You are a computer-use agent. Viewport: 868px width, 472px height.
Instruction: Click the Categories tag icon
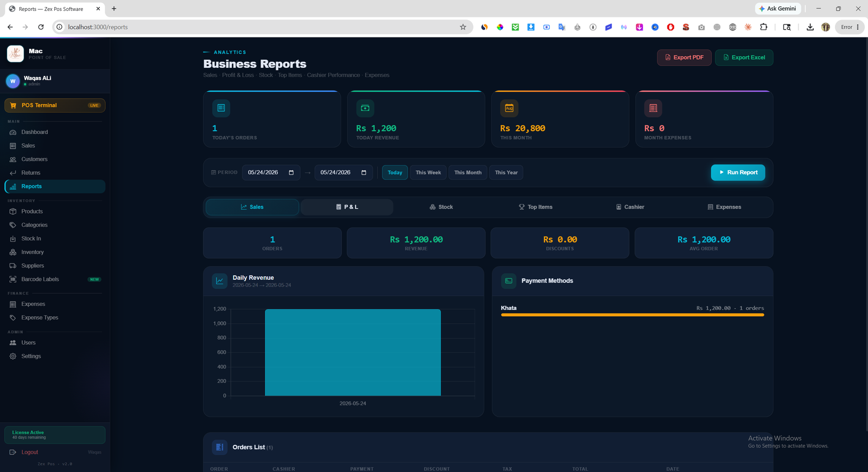[x=13, y=225]
